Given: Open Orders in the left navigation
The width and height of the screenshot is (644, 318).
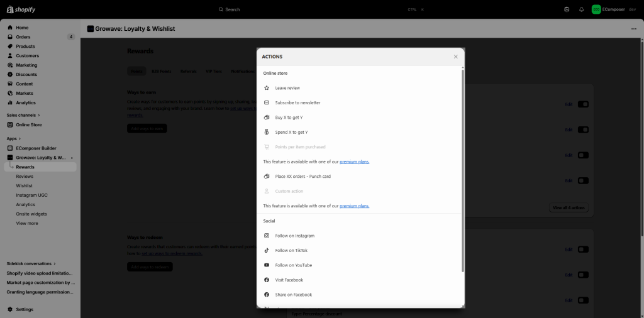Looking at the screenshot, I should 23,37.
